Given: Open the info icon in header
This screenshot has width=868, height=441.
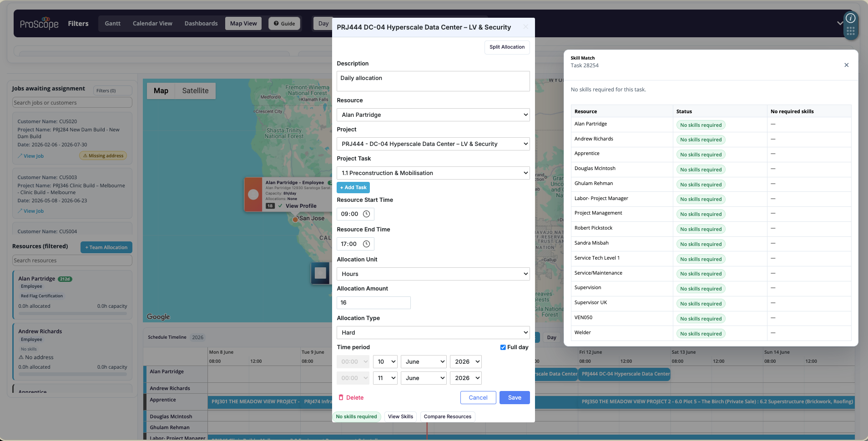Looking at the screenshot, I should 850,18.
